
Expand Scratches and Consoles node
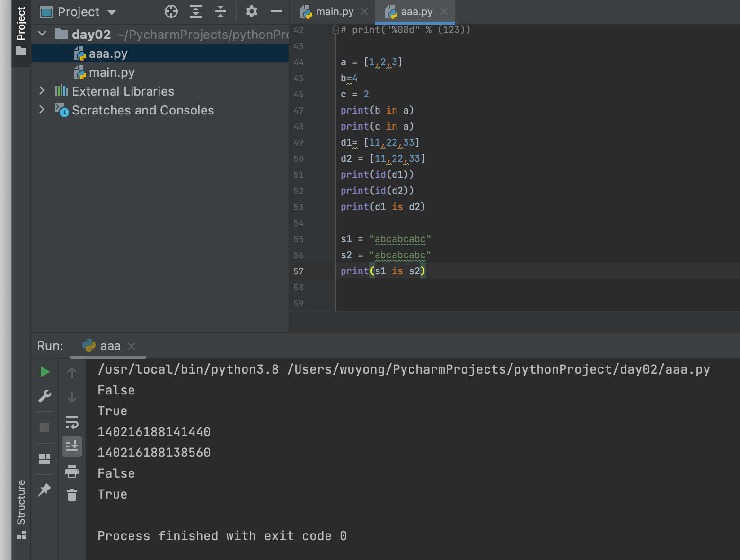[42, 109]
